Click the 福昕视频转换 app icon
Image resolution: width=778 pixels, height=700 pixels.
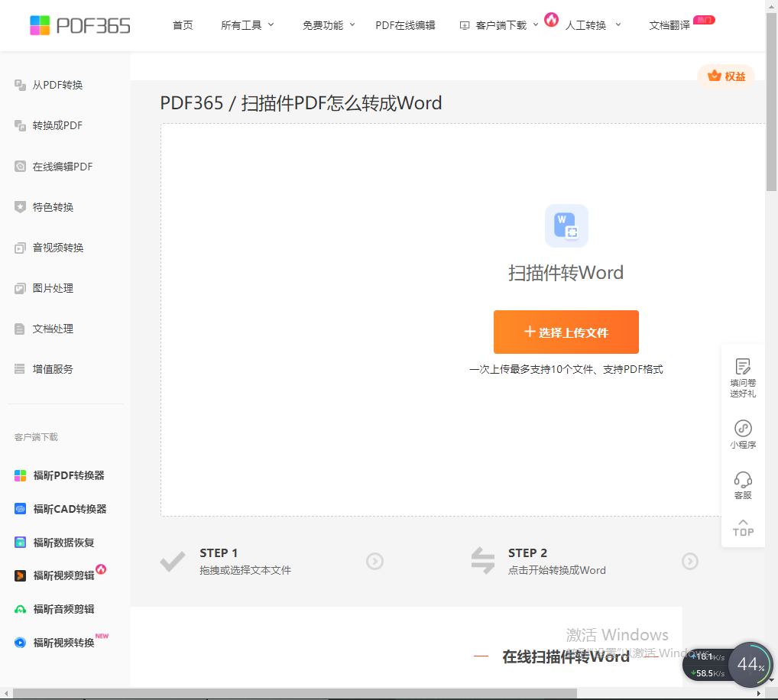click(x=21, y=643)
